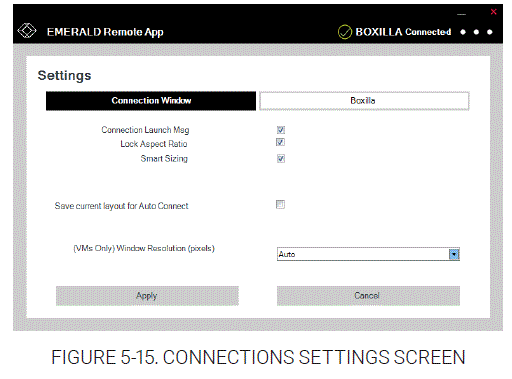Image resolution: width=512 pixels, height=379 pixels.
Task: Click the Emerald diamond logo icon
Action: tap(27, 31)
